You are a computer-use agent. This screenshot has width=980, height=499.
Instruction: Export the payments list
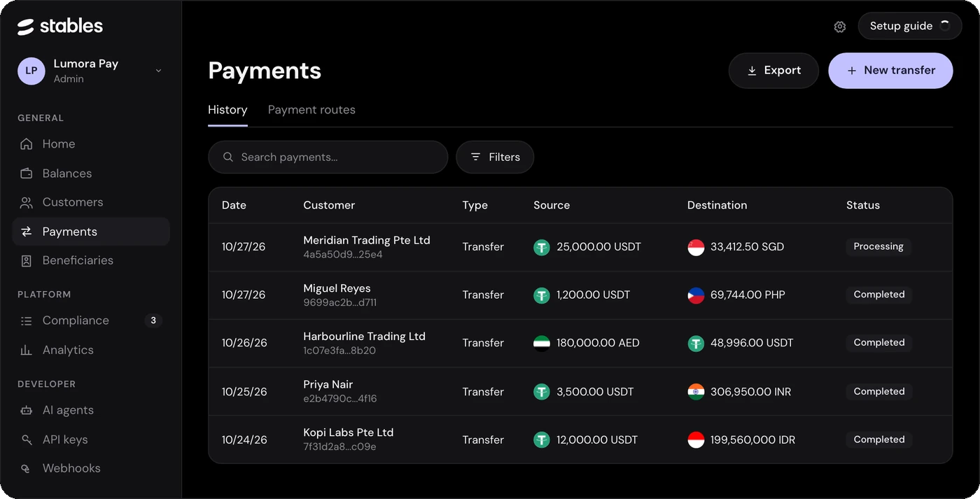pyautogui.click(x=773, y=71)
